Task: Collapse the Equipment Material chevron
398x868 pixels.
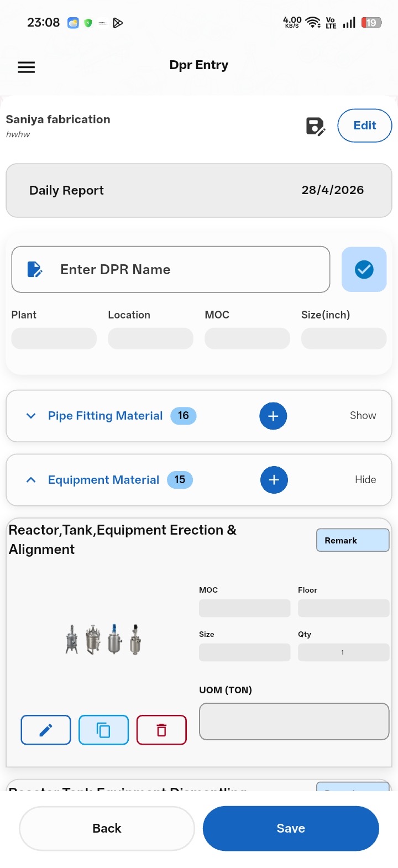Action: pos(31,480)
